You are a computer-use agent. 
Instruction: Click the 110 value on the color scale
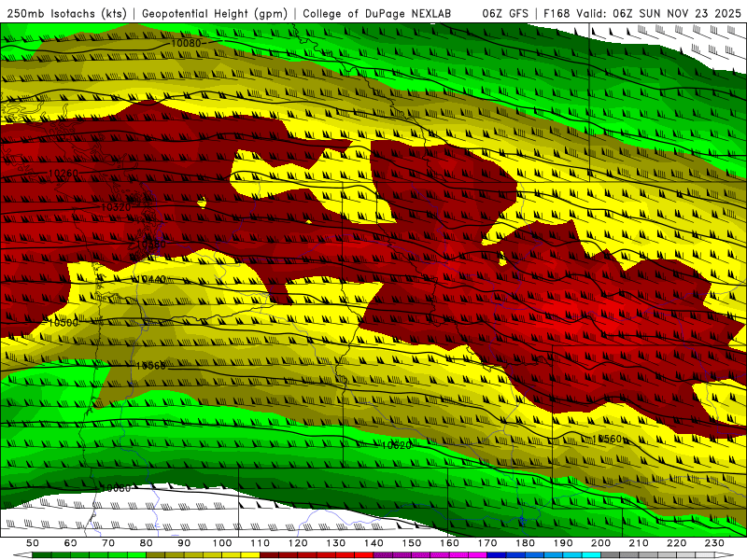pos(261,543)
